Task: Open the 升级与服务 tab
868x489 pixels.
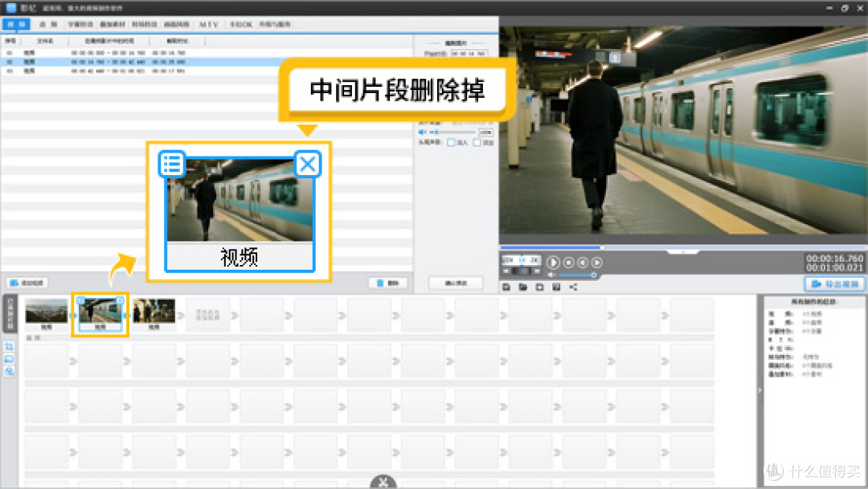Action: click(x=275, y=24)
